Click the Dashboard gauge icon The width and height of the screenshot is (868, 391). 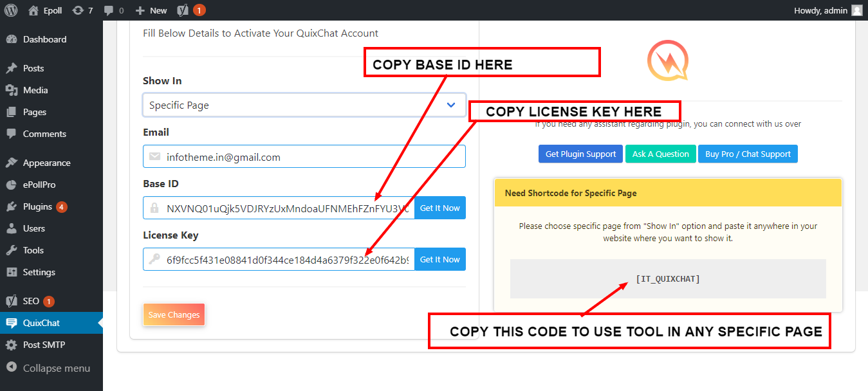(x=11, y=39)
